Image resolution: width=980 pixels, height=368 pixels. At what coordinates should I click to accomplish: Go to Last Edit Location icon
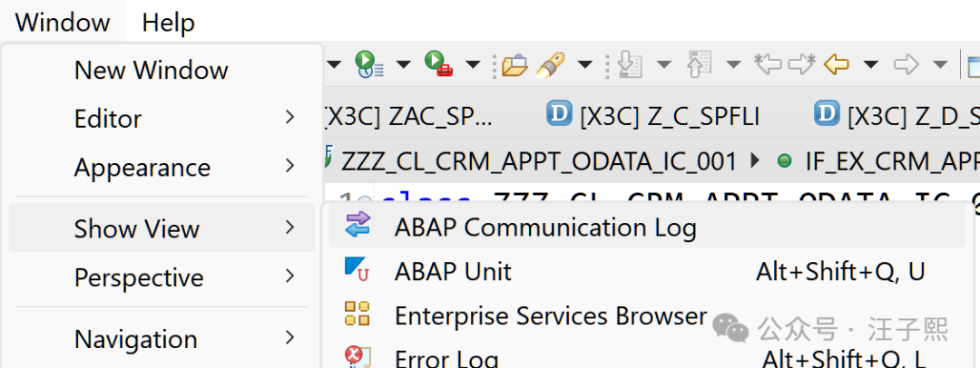click(769, 63)
